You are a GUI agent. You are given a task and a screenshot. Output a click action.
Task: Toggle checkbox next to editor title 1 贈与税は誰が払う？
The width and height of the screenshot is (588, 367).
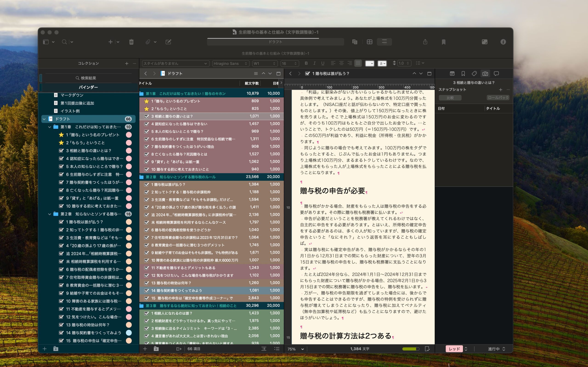(307, 73)
